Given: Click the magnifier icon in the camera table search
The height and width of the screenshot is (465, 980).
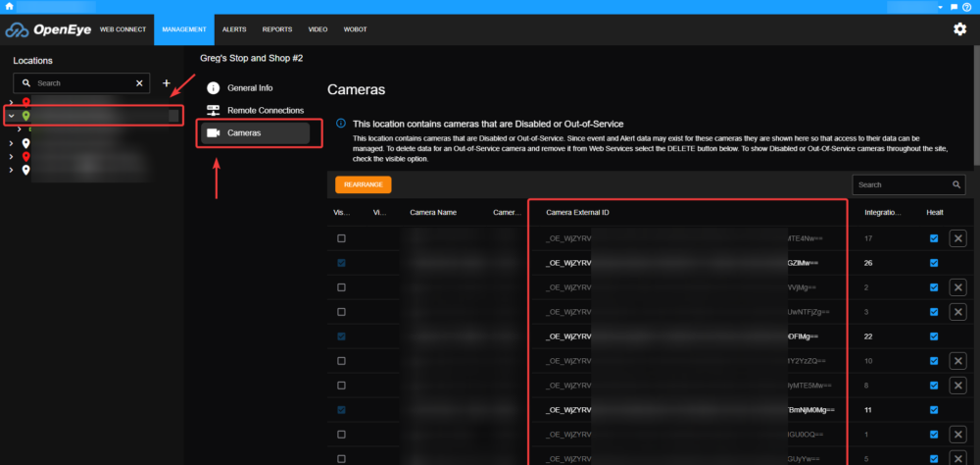Looking at the screenshot, I should click(956, 184).
